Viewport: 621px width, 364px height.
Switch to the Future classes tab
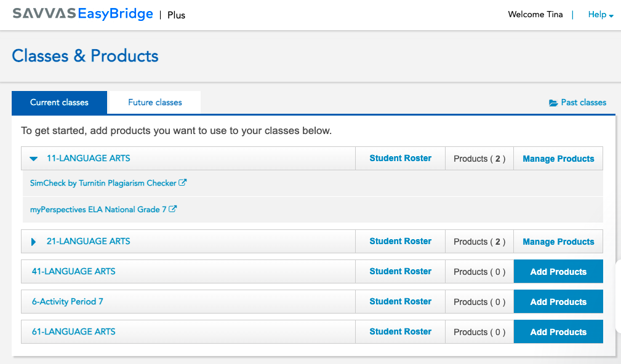click(154, 103)
